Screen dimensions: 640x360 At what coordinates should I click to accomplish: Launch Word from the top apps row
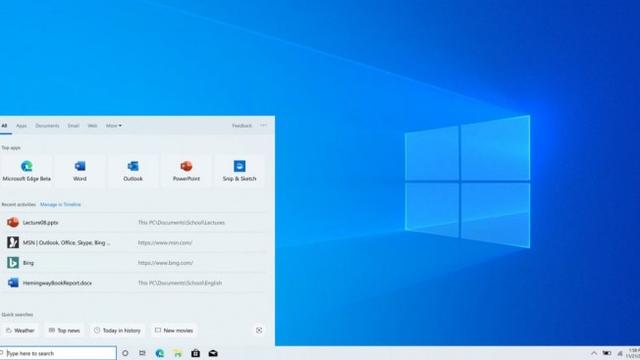[x=80, y=171]
